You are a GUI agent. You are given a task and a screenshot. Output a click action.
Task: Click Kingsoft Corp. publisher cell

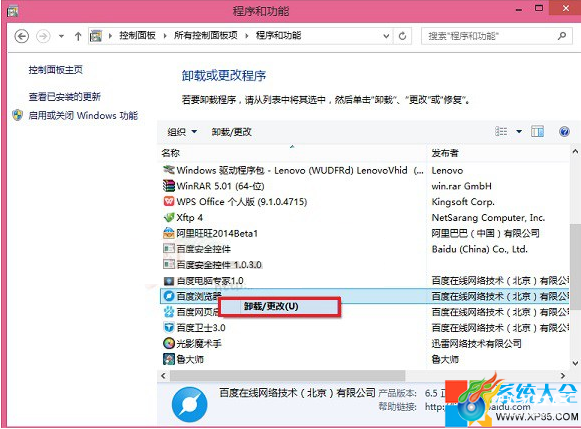(x=463, y=202)
